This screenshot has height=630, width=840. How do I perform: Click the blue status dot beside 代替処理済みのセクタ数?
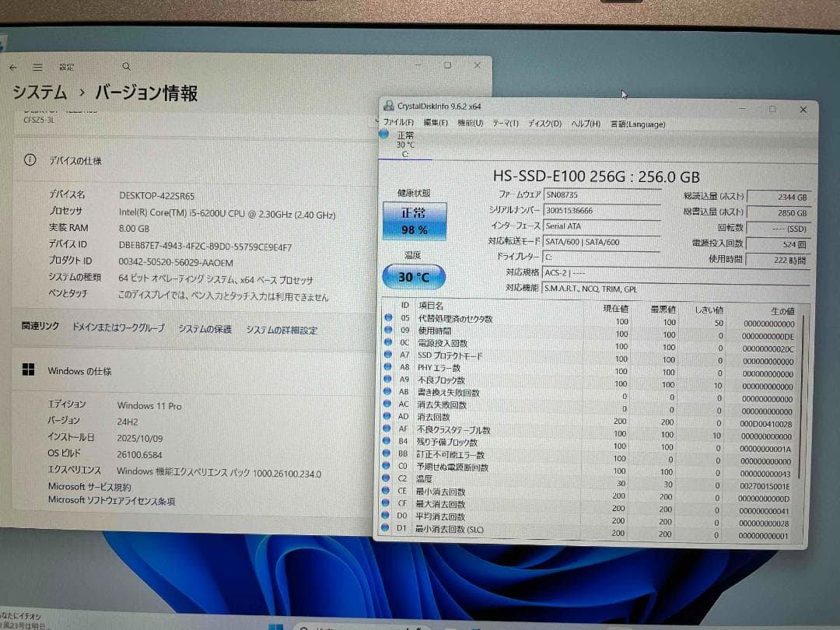pos(390,318)
